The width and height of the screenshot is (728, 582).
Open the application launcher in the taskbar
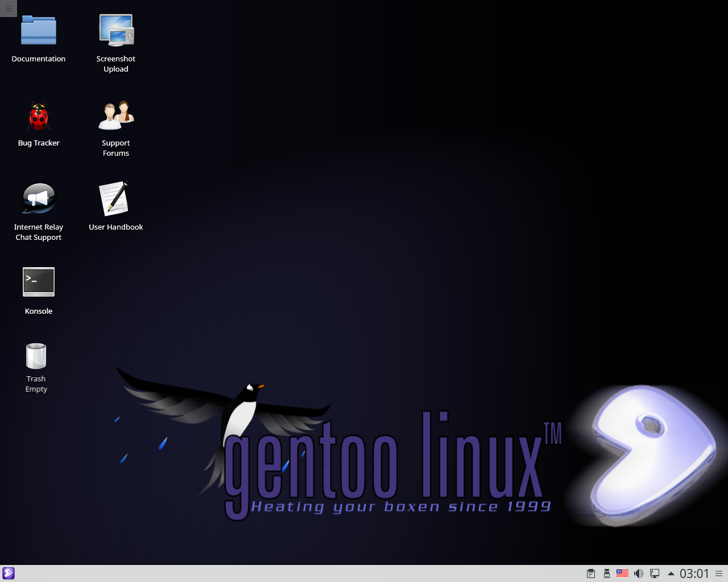pyautogui.click(x=8, y=573)
